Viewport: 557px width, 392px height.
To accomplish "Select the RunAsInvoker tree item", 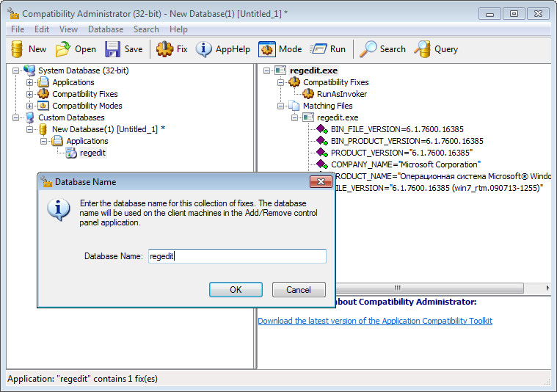I will [x=342, y=94].
